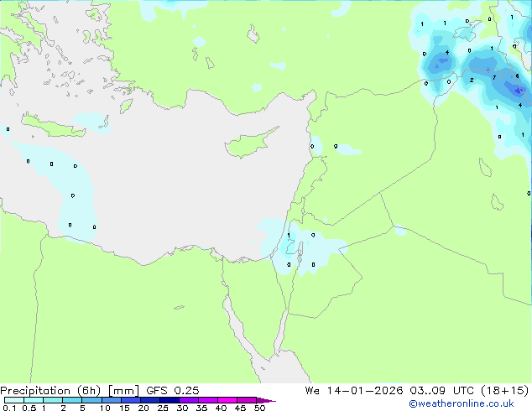
Task: Click the 'We' weekday label
Action: click(312, 391)
